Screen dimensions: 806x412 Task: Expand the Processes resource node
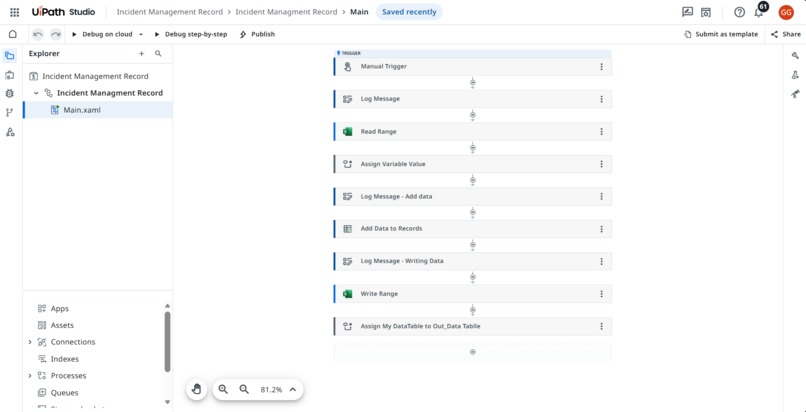pos(30,376)
